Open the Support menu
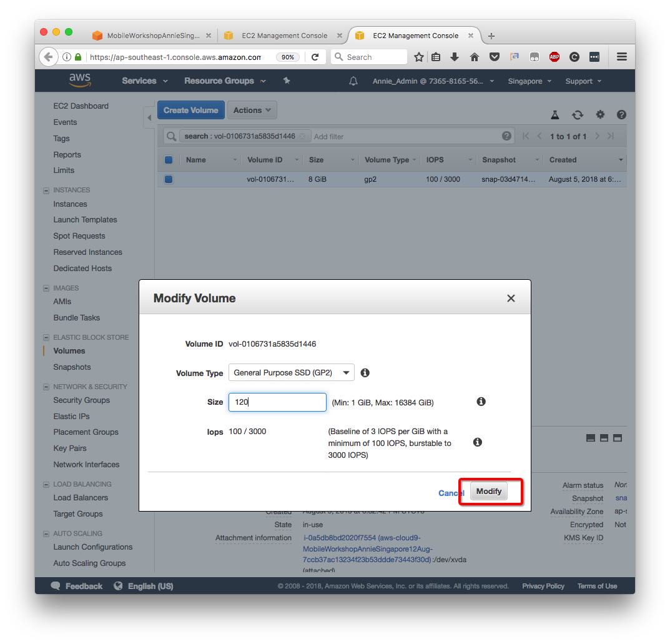The height and width of the screenshot is (644, 670). click(583, 81)
